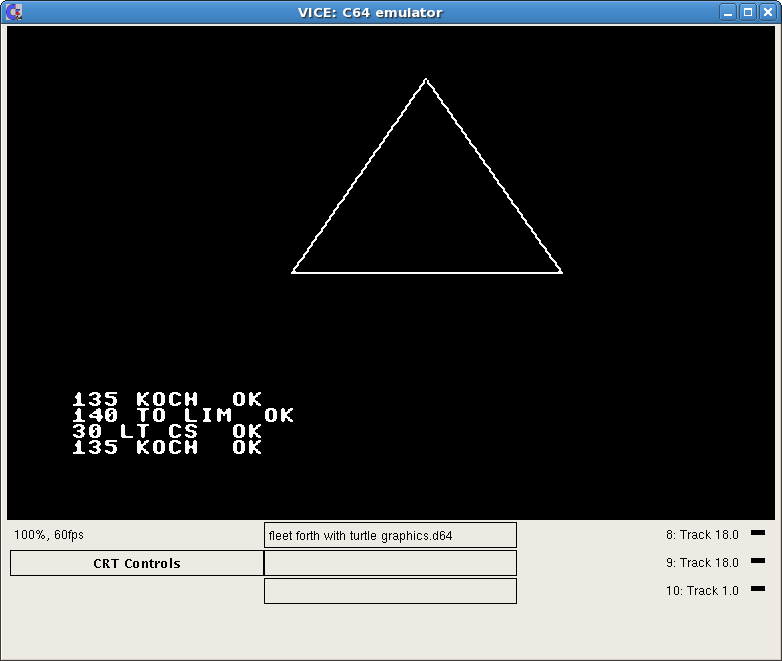Click drive 10 activity LED indicator

[757, 589]
